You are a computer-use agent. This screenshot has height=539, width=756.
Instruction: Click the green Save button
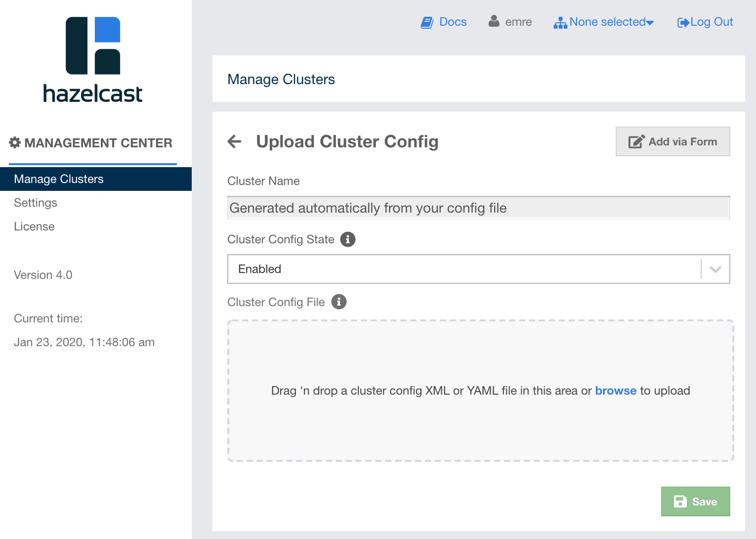[695, 501]
